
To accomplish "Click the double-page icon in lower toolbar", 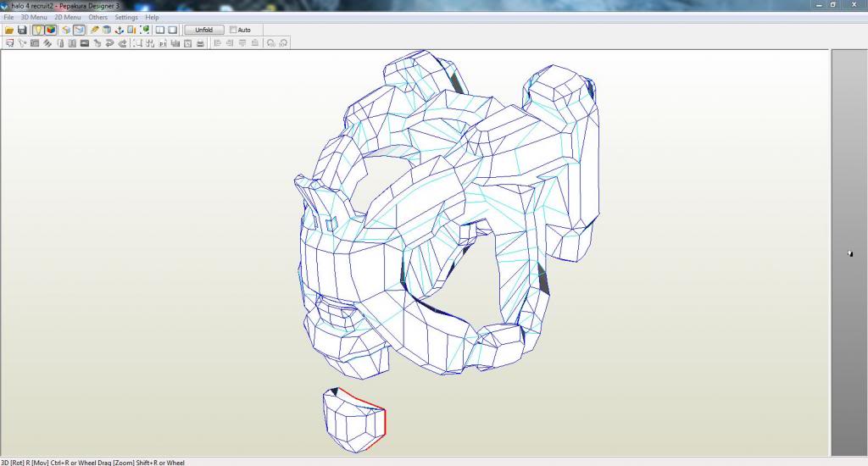I will pos(72,43).
